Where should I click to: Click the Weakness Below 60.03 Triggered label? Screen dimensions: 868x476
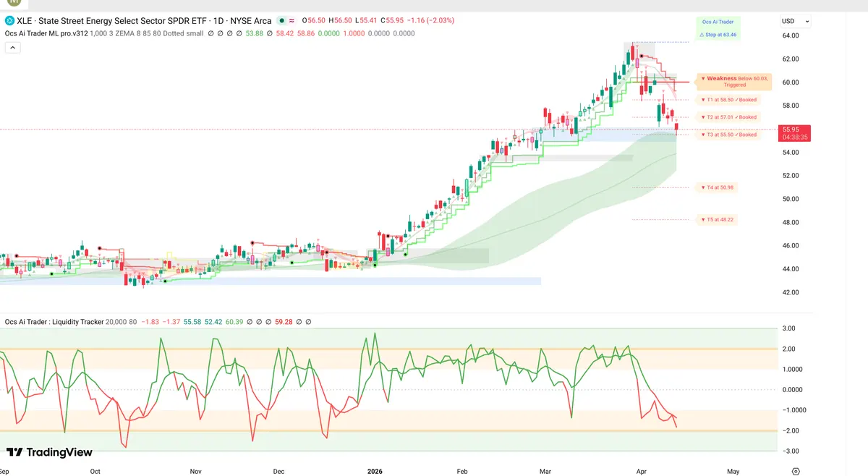(x=734, y=81)
